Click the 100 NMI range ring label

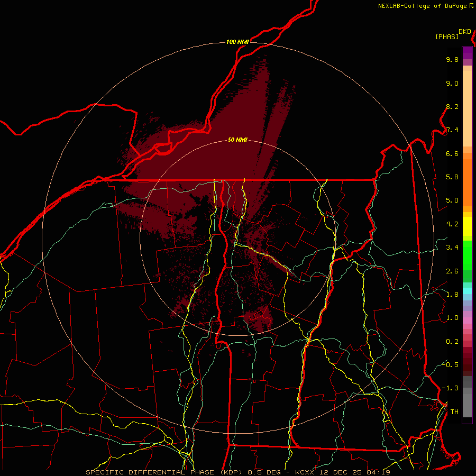237,42
